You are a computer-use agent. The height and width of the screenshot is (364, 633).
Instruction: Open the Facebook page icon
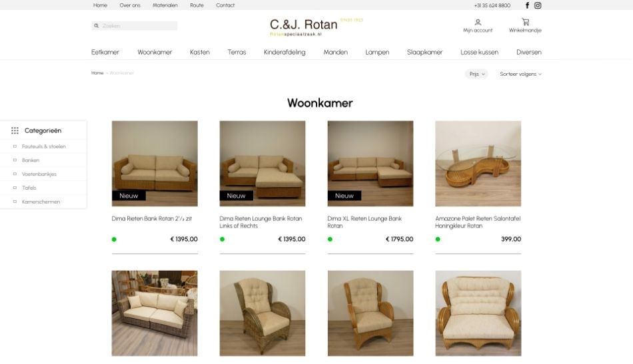click(527, 5)
